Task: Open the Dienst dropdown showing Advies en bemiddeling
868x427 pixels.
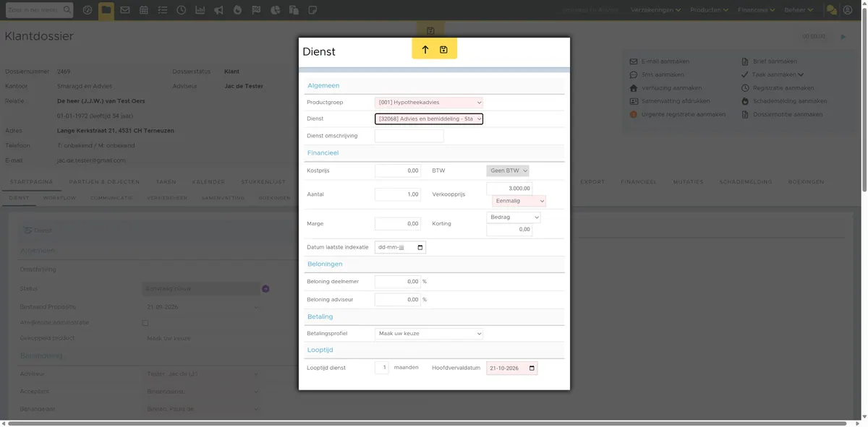Action: [x=429, y=118]
